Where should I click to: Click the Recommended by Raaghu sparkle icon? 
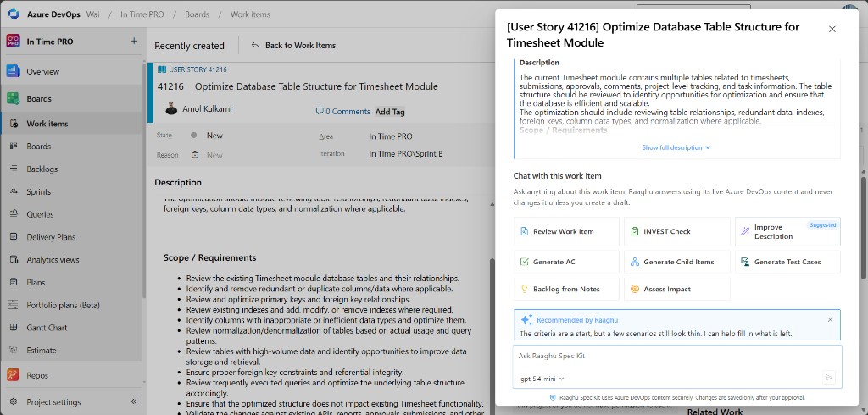pos(526,320)
